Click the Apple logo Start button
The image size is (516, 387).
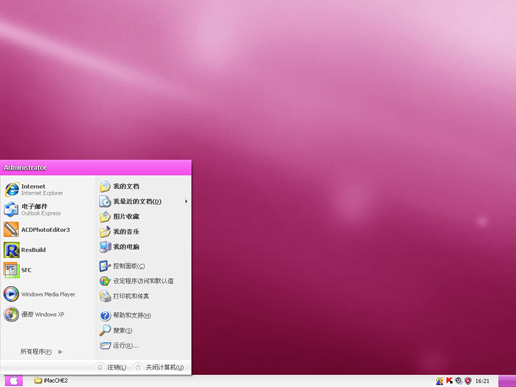[x=14, y=380]
